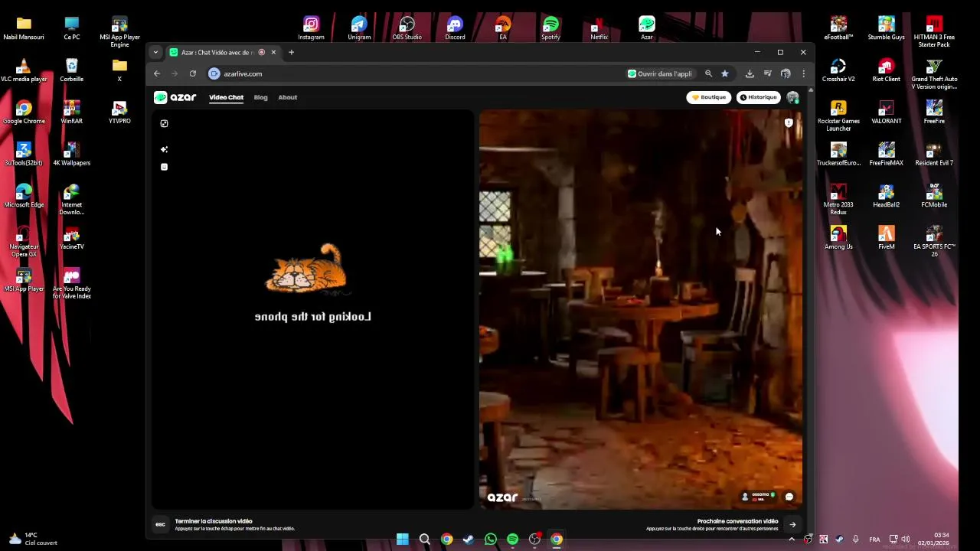Open the Netflix desktop shortcut

[599, 28]
